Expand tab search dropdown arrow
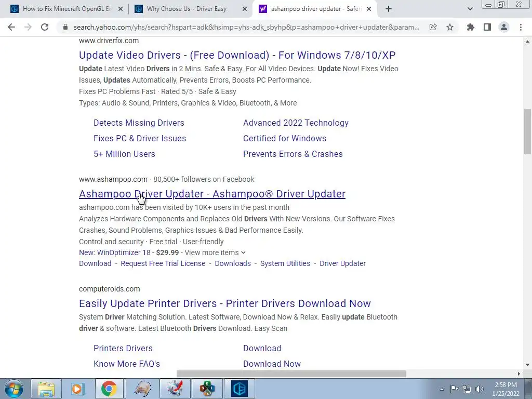Image resolution: width=532 pixels, height=399 pixels. coord(470,9)
